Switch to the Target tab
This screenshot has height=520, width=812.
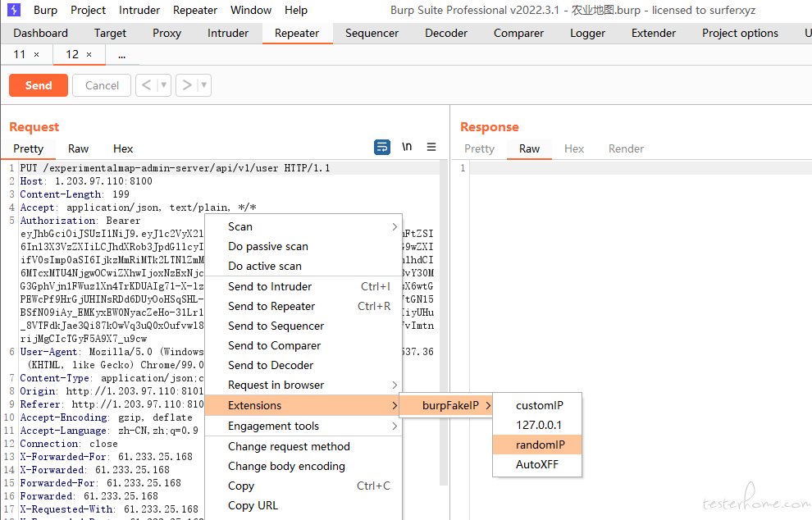click(x=110, y=33)
